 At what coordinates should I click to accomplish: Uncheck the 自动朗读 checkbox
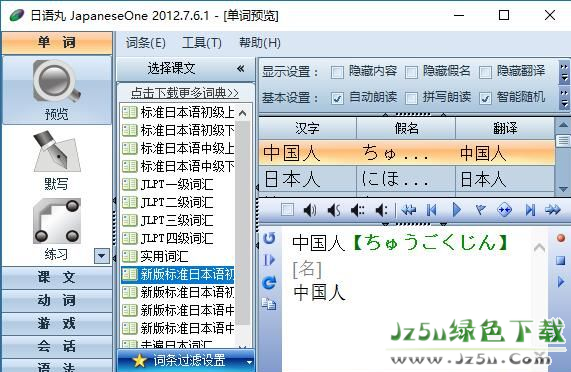[x=337, y=98]
